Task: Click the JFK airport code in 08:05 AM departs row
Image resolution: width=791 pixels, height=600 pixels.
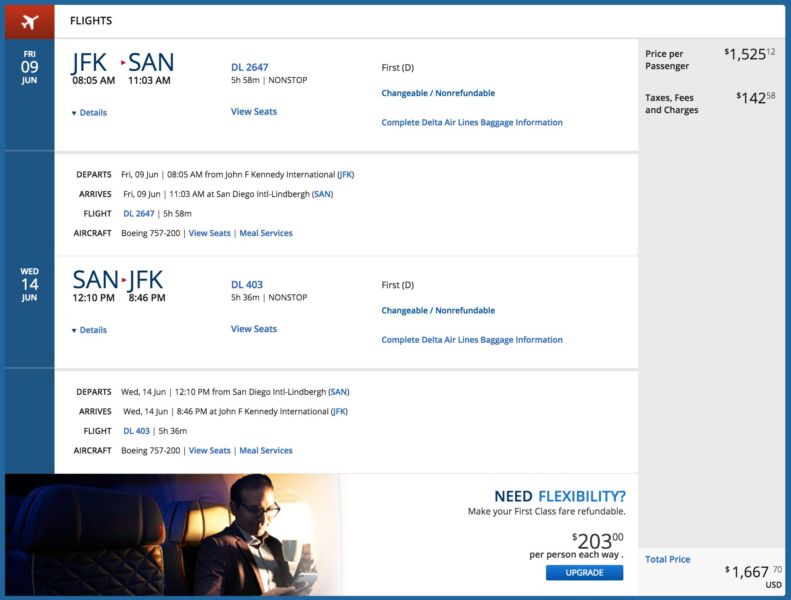Action: [x=345, y=174]
